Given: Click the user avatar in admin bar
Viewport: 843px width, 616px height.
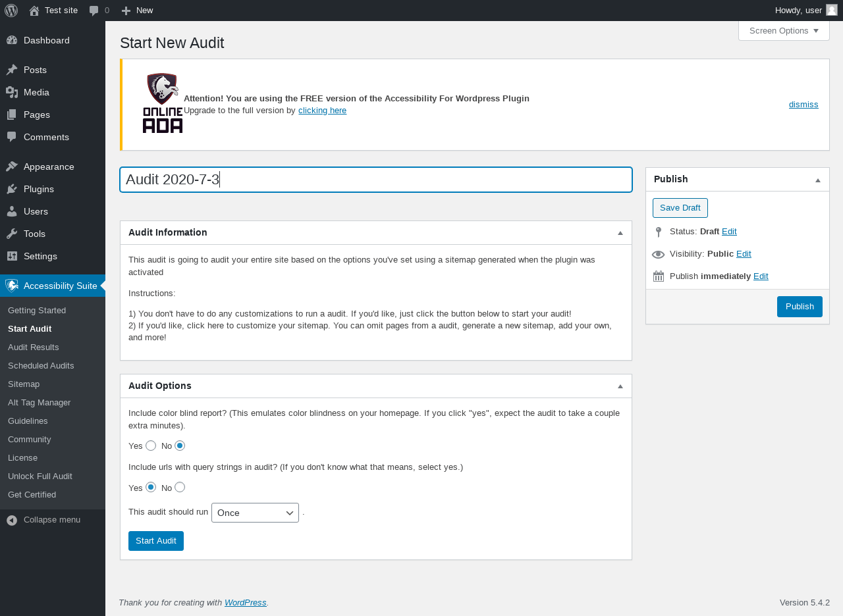Looking at the screenshot, I should [832, 10].
